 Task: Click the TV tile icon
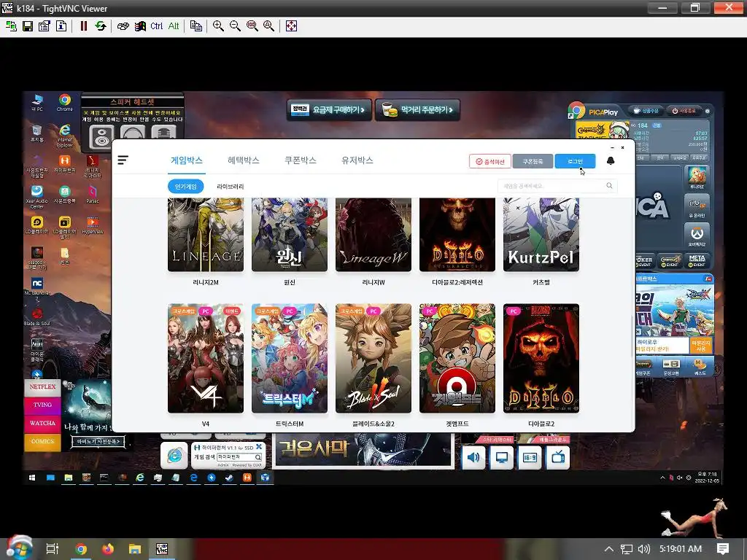[558, 458]
